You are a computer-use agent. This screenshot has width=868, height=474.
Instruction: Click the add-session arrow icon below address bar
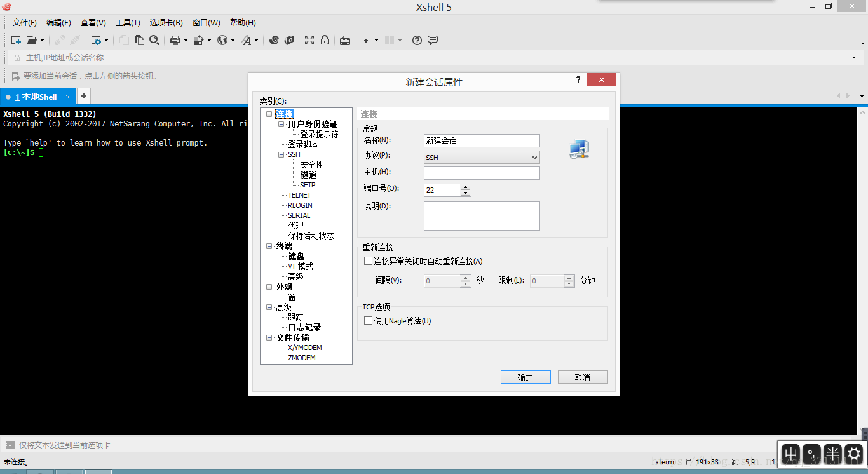[16, 76]
